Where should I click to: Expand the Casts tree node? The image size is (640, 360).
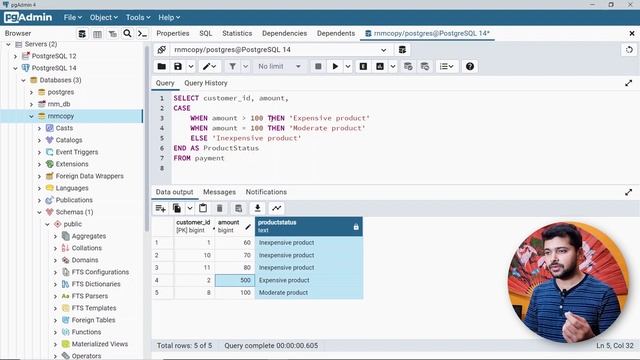click(x=39, y=128)
